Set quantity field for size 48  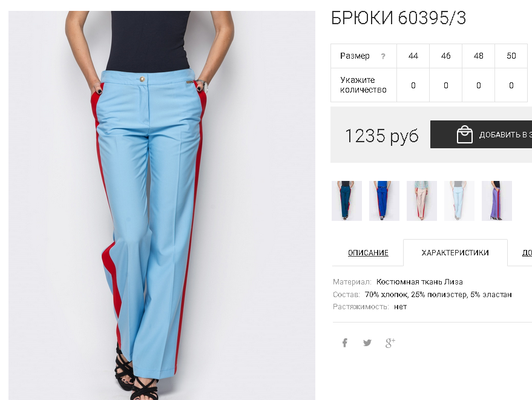[478, 85]
